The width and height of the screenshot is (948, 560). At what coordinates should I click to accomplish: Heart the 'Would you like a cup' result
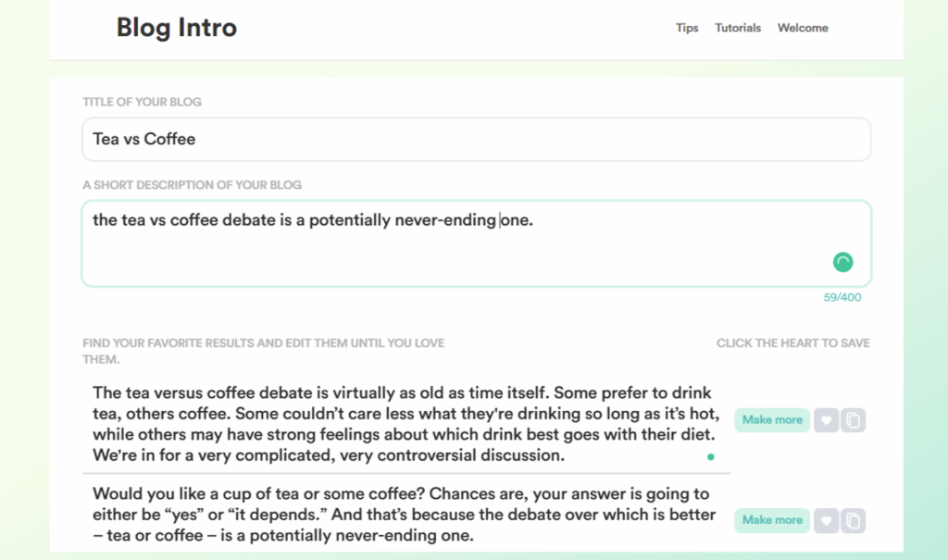tap(826, 521)
